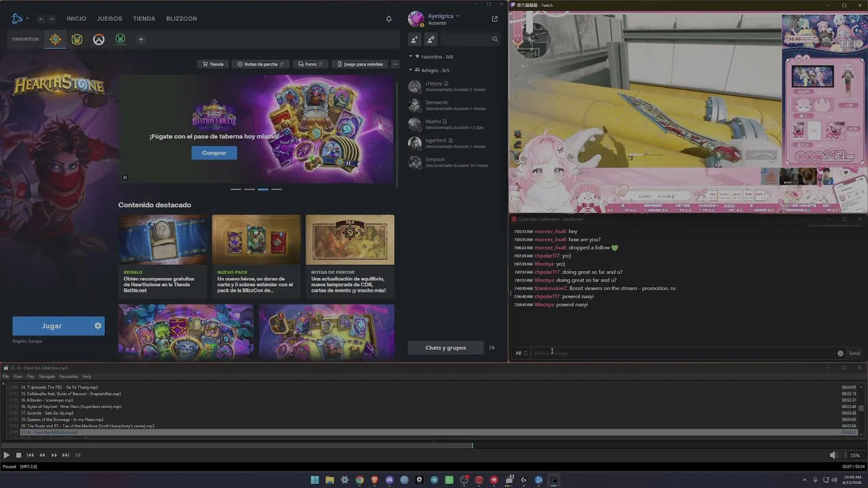868x488 pixels.
Task: Open Play menu in music player
Action: pos(31,377)
